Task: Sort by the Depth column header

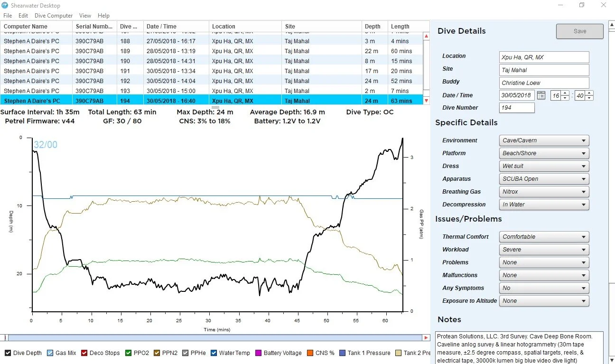Action: coord(375,27)
